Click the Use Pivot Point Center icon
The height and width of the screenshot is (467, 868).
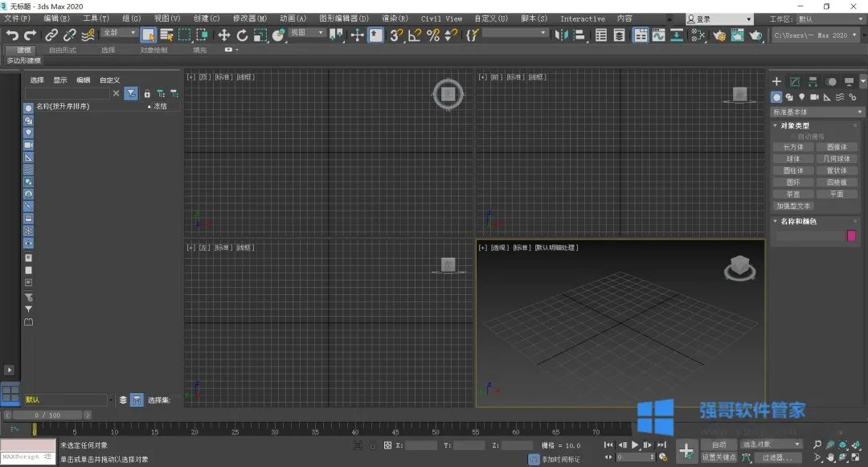coord(336,35)
